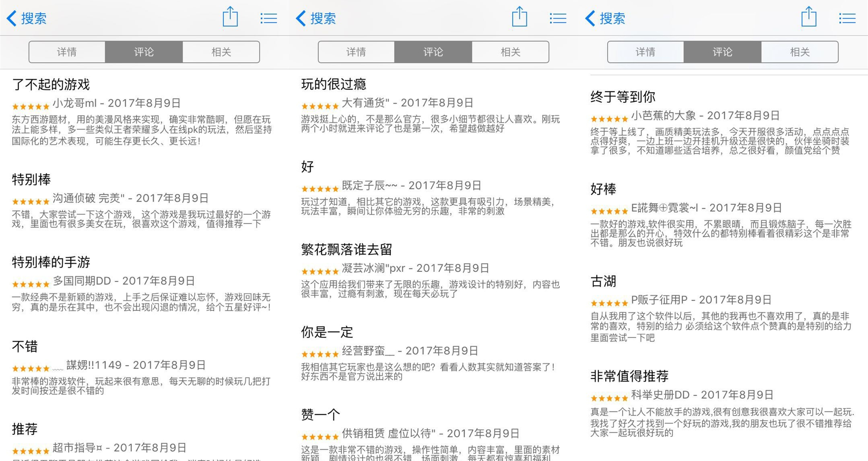This screenshot has height=461, width=868.
Task: Open review titled 了不起的游戏
Action: (x=51, y=84)
